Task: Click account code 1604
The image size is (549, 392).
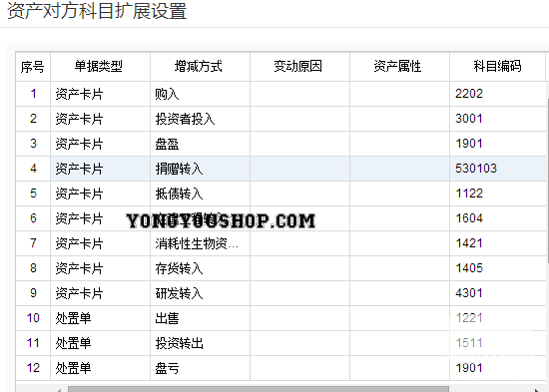Action: click(x=469, y=218)
